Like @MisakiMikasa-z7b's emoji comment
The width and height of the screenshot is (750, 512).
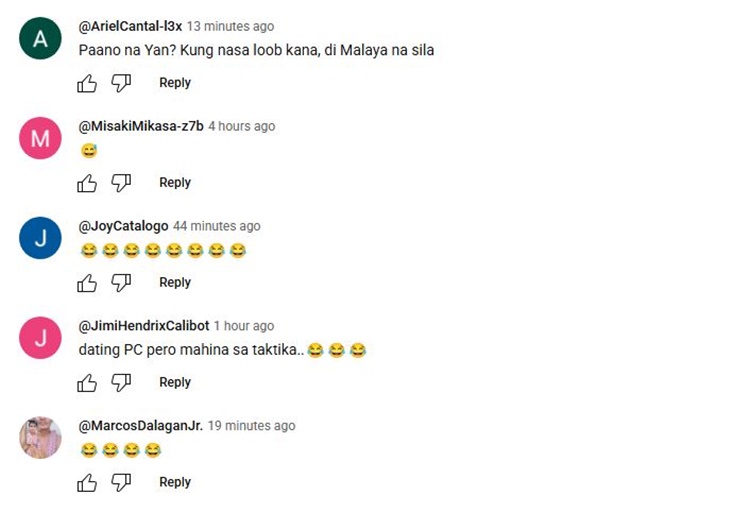click(x=87, y=183)
